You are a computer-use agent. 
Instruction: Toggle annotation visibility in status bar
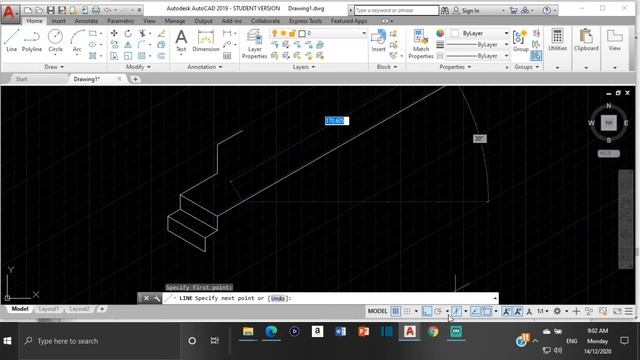click(x=507, y=311)
